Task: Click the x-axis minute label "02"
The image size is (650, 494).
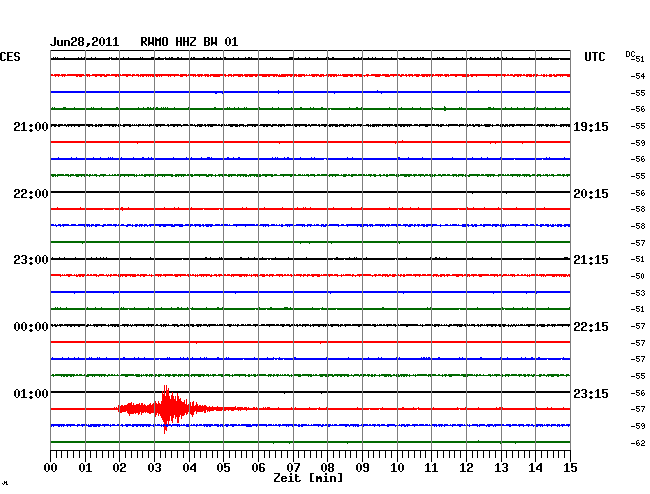Action: point(119,468)
